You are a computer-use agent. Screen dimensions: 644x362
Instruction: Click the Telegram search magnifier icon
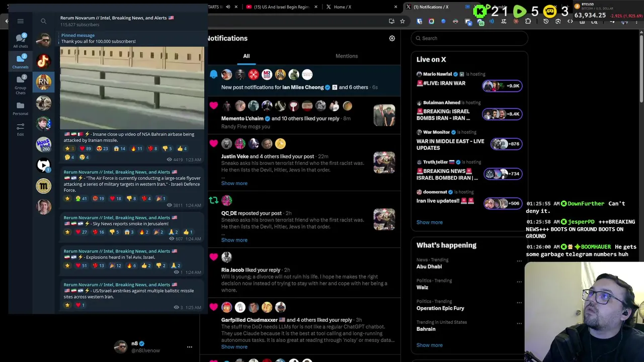(x=43, y=21)
